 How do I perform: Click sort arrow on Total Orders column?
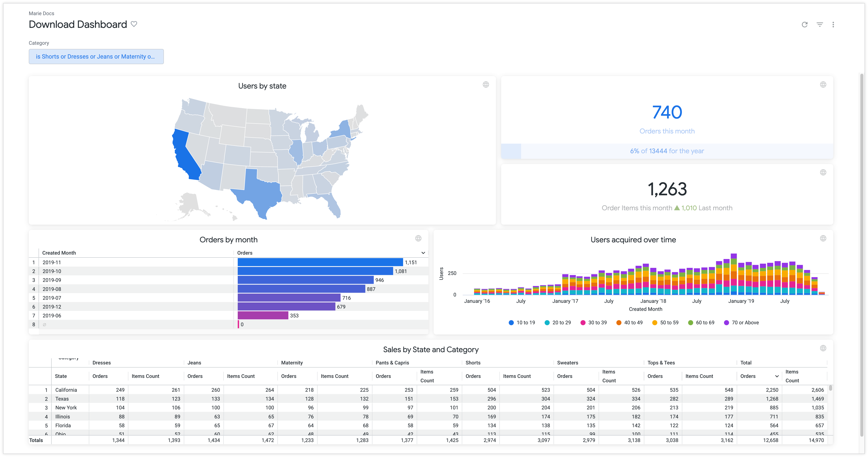pyautogui.click(x=777, y=376)
